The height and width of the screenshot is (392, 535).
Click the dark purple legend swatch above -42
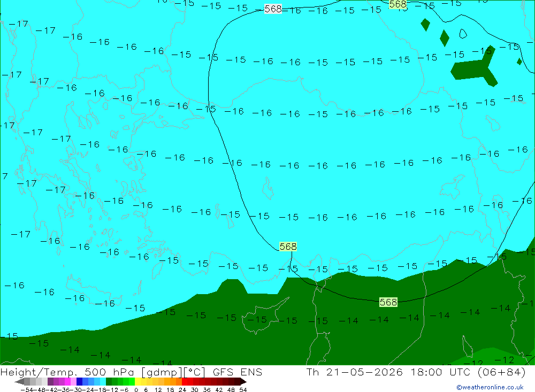pos(50,381)
